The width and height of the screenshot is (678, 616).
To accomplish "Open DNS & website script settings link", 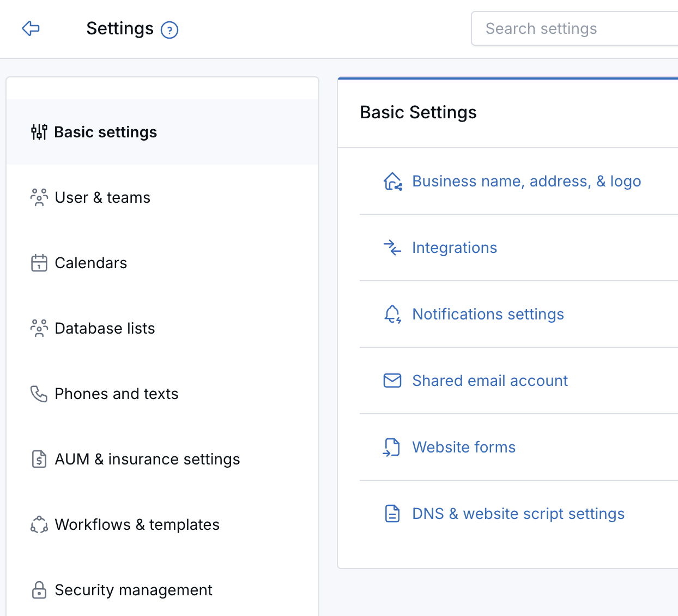I will click(x=518, y=514).
